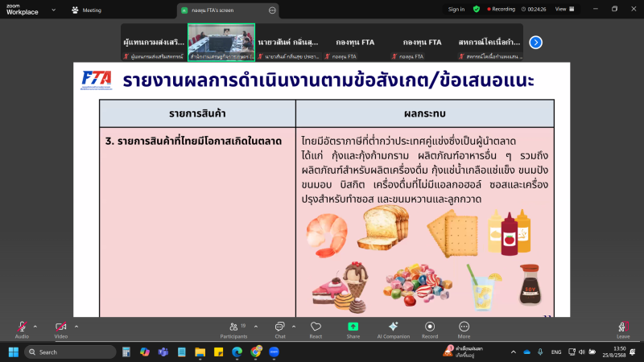This screenshot has height=362, width=644.
Task: Unmute the microphone with the Audio button
Action: (x=22, y=327)
